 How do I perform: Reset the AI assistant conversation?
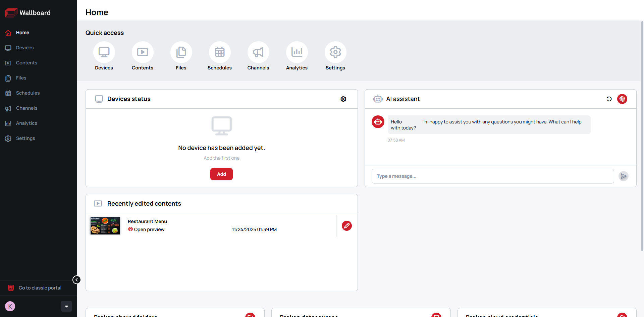click(609, 99)
